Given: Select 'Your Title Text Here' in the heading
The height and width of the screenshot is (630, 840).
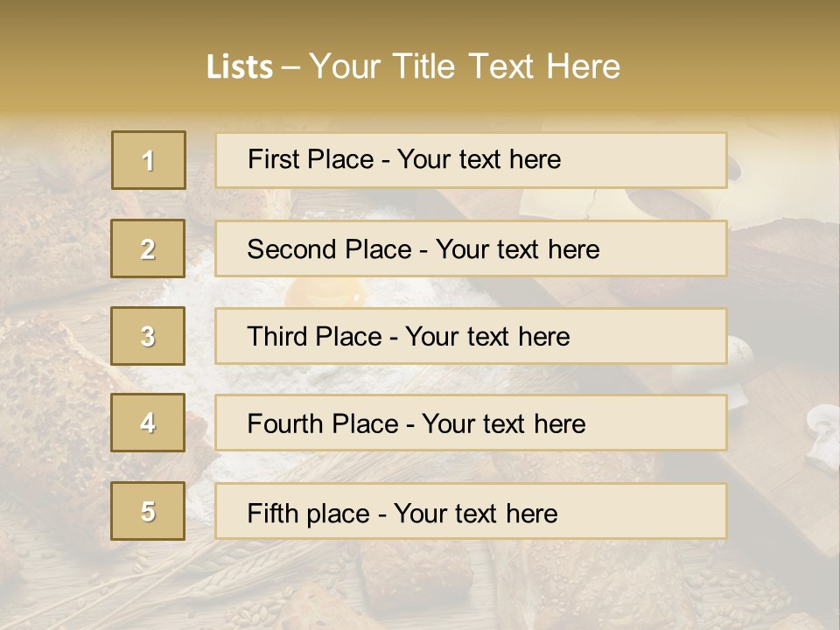Looking at the screenshot, I should coord(465,66).
